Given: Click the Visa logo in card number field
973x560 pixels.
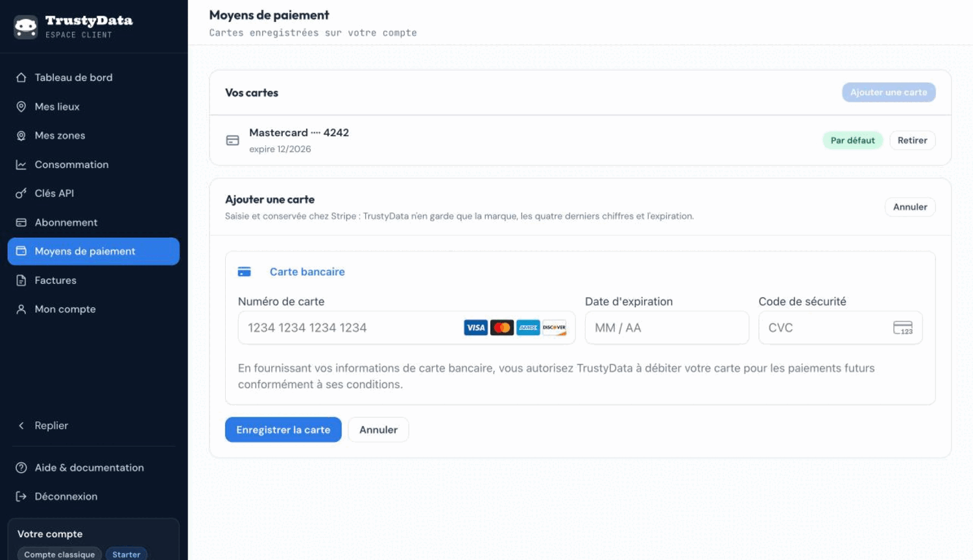Looking at the screenshot, I should pos(476,328).
